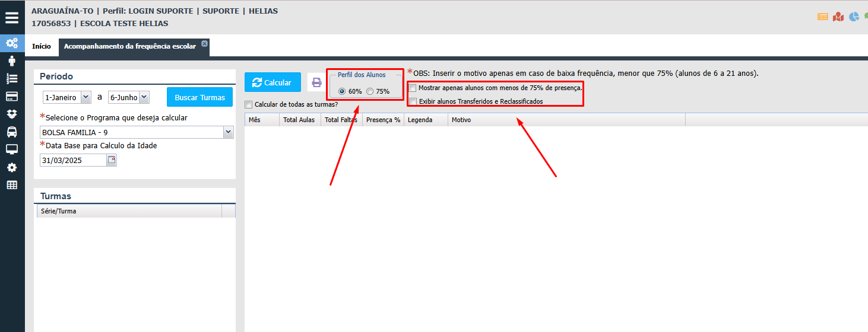The image size is (868, 332).
Task: Click the date field 31/03/2025
Action: coord(73,160)
